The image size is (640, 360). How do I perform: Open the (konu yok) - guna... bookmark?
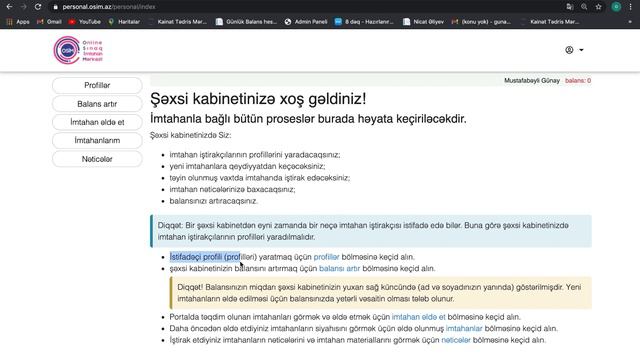point(481,22)
